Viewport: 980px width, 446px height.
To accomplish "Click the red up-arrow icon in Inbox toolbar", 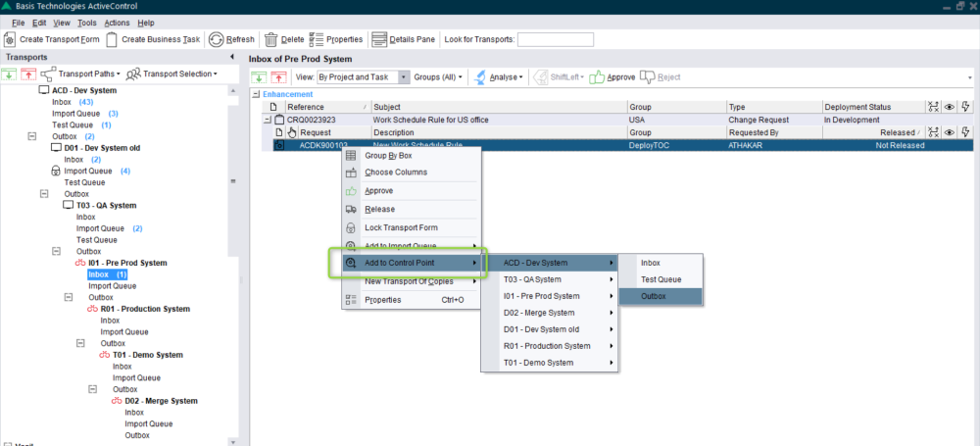I will coord(278,76).
